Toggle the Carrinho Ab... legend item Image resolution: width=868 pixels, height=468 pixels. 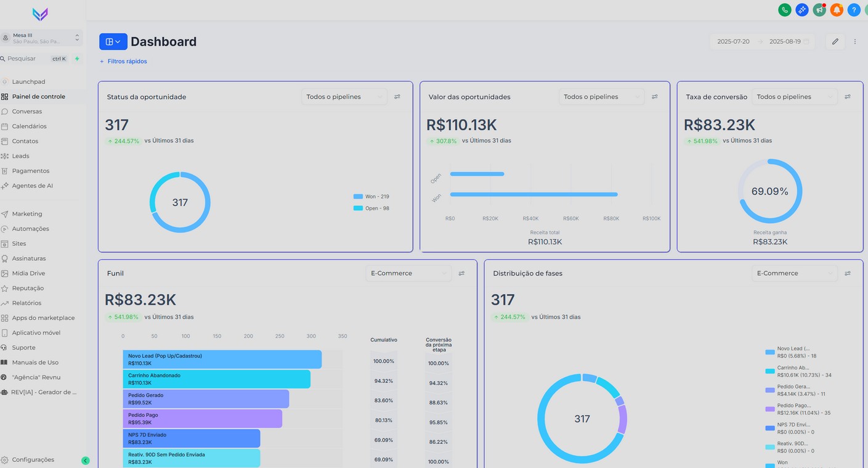[x=798, y=371]
